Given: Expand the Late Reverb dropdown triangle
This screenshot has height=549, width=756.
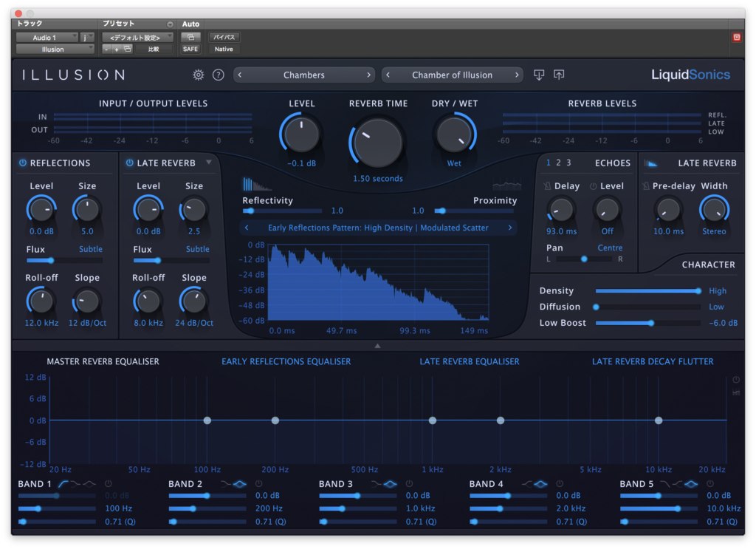Looking at the screenshot, I should tap(209, 163).
